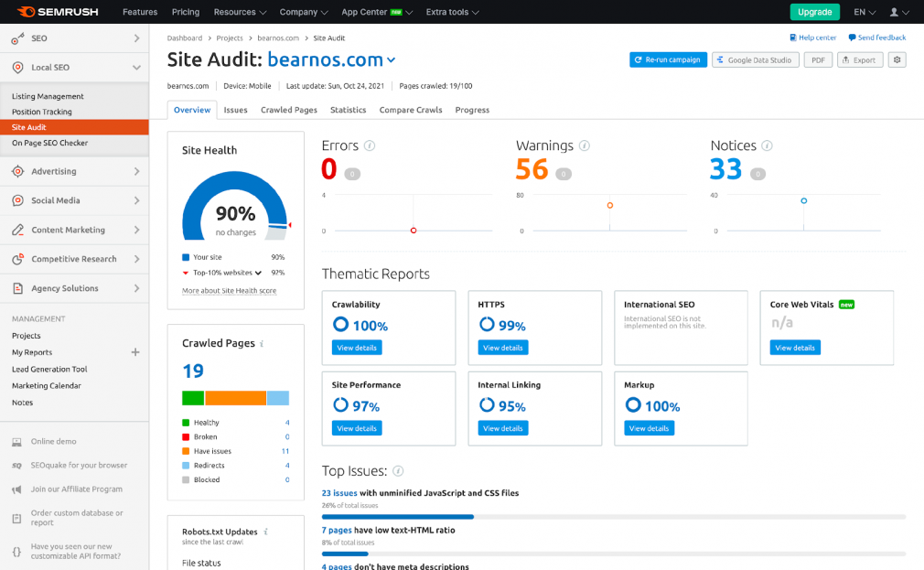This screenshot has height=570, width=924.
Task: Click the Agency Solutions document icon
Action: click(17, 288)
